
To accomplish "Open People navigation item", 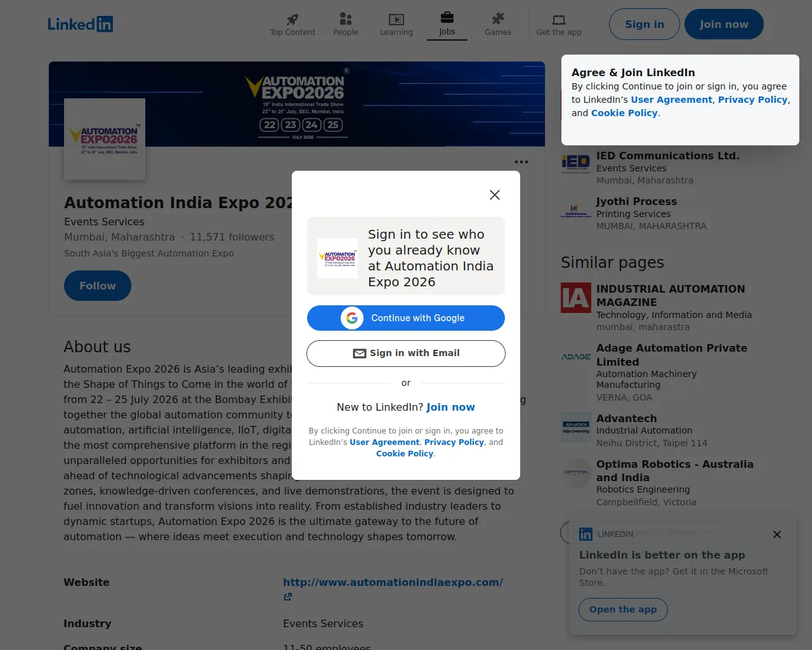I will (x=346, y=25).
